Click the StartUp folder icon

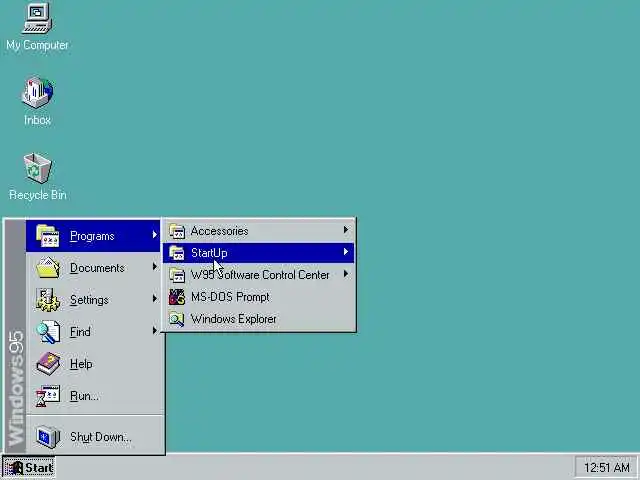pos(177,253)
